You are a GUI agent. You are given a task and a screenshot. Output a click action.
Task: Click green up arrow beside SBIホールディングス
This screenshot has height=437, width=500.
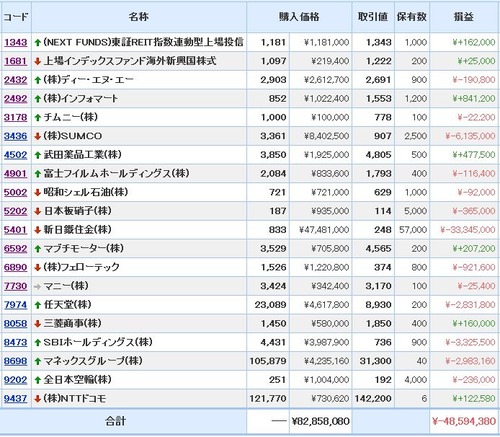point(38,342)
